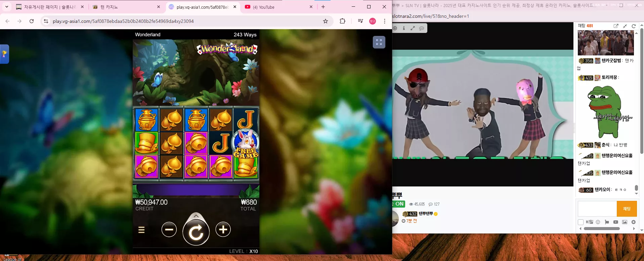Open the trophy side panel
The width and height of the screenshot is (644, 261).
pyautogui.click(x=4, y=54)
